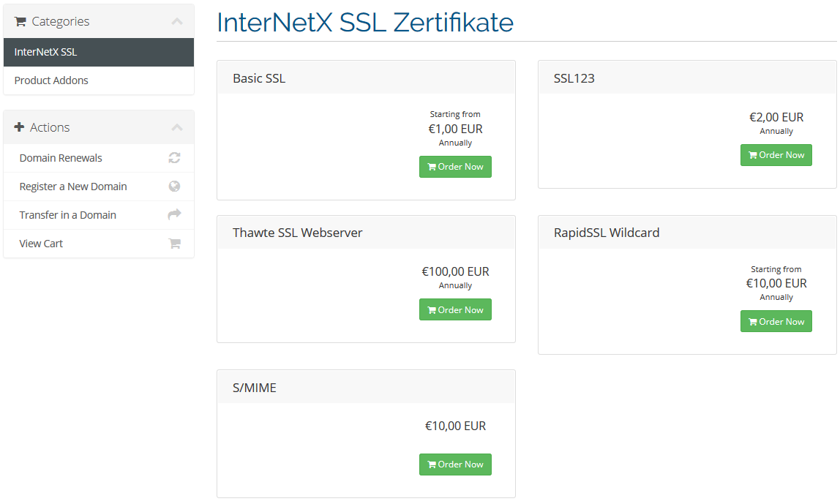Click the View Cart shopping cart icon
840x504 pixels.
point(174,243)
